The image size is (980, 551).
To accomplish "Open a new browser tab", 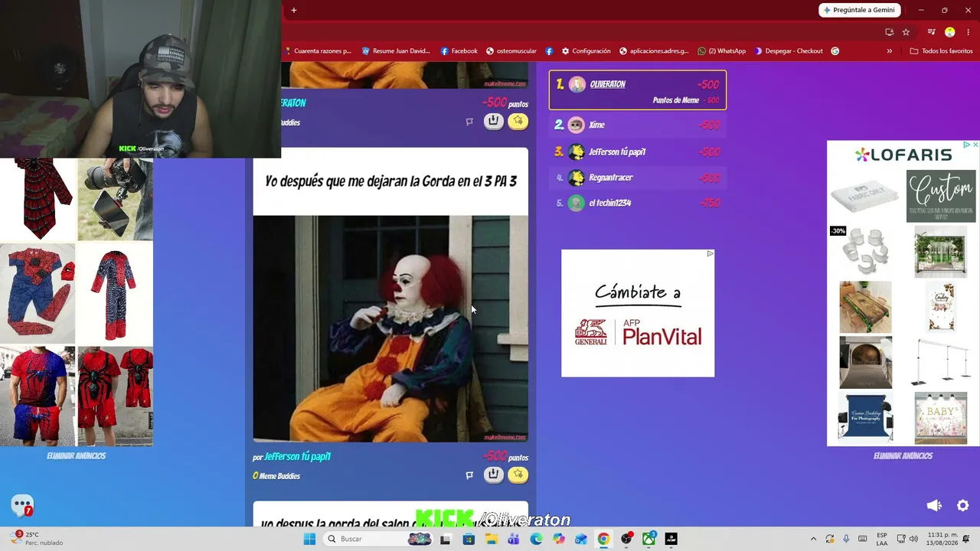I will [293, 10].
